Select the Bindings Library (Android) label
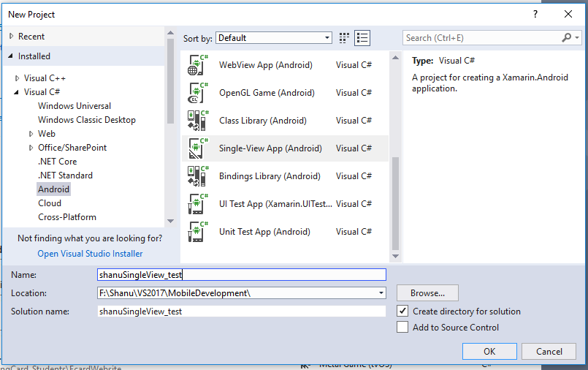This screenshot has height=370, width=588. pos(270,176)
